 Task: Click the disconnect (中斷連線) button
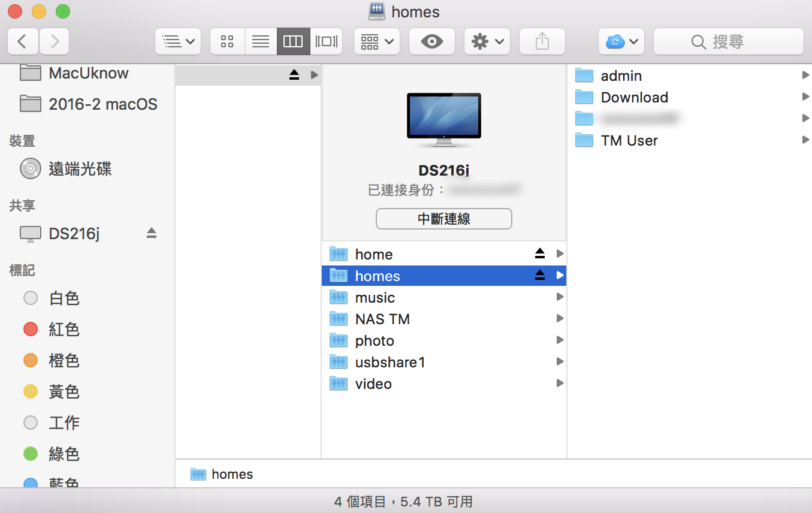point(443,219)
